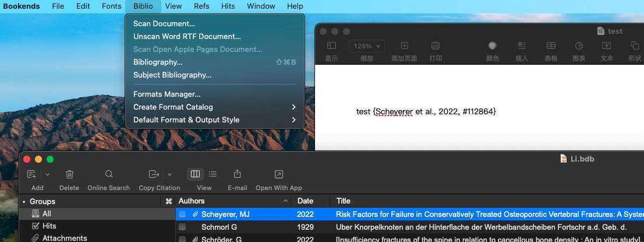This screenshot has height=242, width=644.
Task: Click attachment paperclip on Schröder, G row
Action: (x=196, y=239)
